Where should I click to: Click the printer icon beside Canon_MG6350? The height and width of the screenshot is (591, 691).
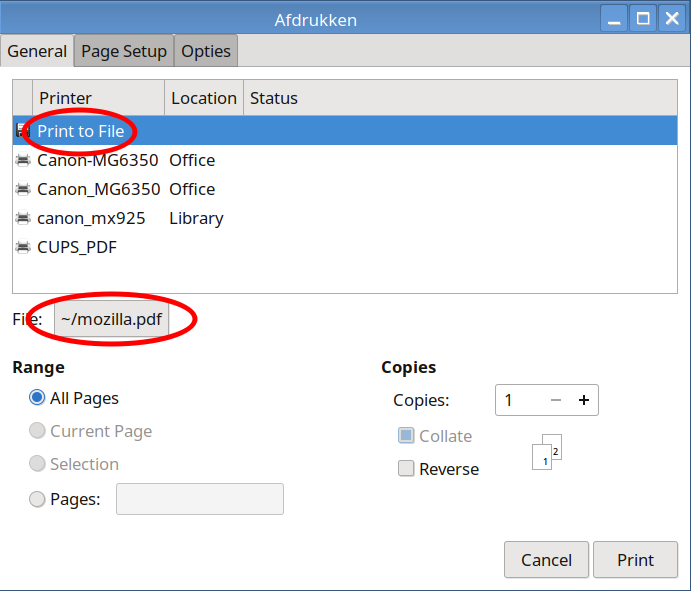[22, 189]
